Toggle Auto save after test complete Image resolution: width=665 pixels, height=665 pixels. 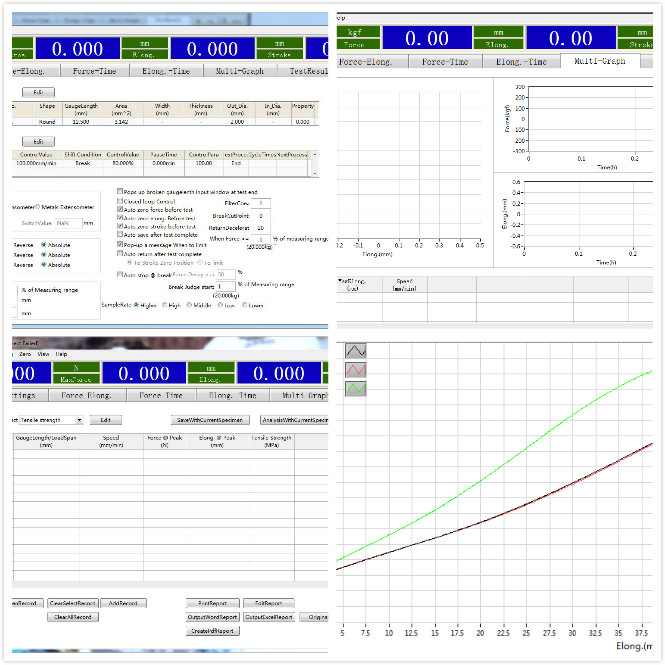click(120, 234)
